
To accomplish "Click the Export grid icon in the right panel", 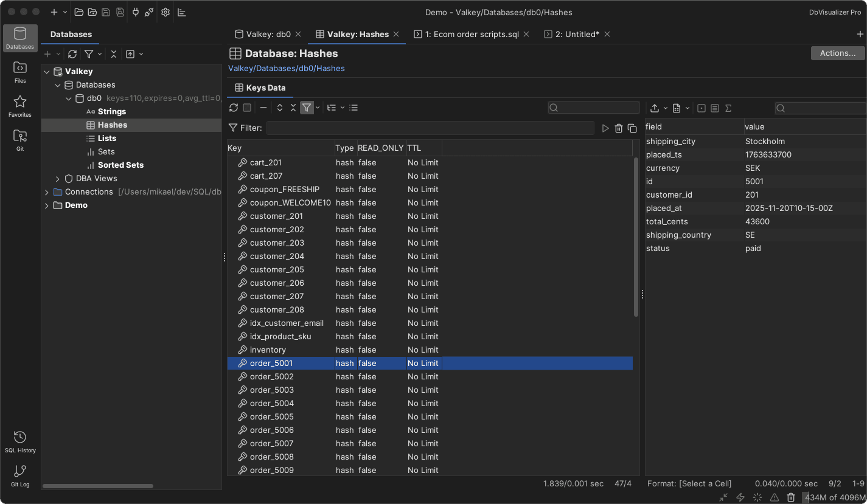I will tap(656, 108).
